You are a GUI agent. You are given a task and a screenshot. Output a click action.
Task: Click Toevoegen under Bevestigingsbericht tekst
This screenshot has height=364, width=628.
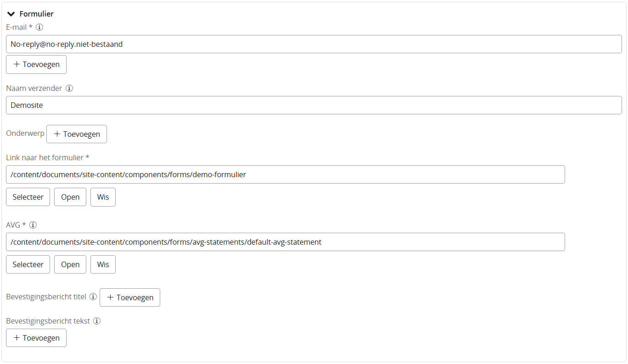coord(36,338)
